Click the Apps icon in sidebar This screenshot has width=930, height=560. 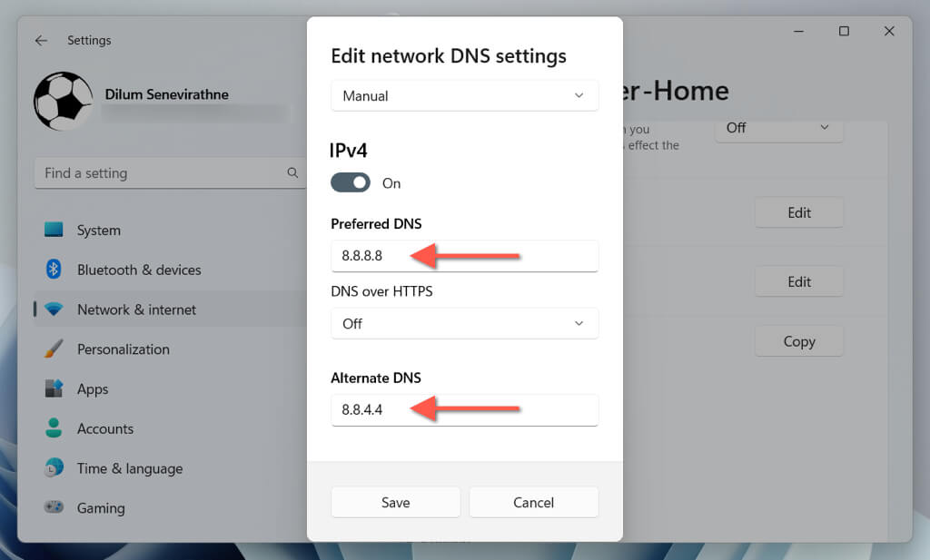[54, 388]
